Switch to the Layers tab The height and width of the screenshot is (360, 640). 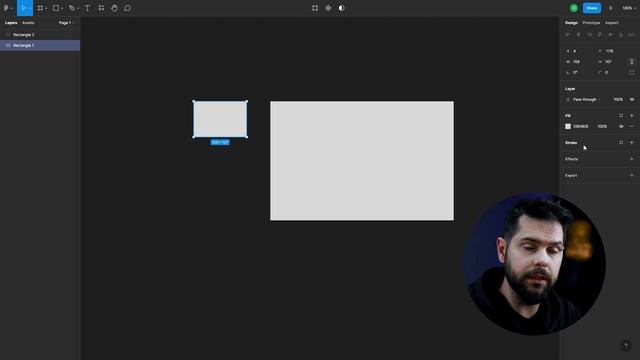(x=11, y=23)
